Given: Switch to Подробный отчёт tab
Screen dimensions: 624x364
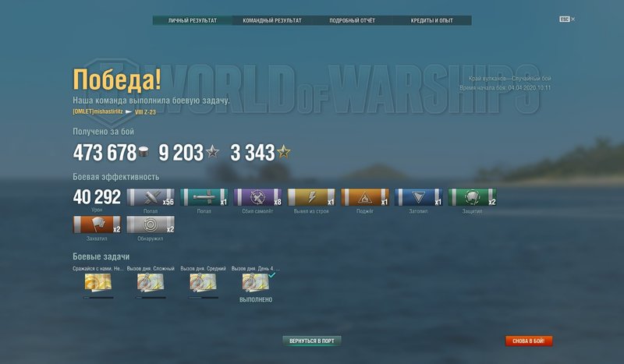Looking at the screenshot, I should (x=353, y=20).
